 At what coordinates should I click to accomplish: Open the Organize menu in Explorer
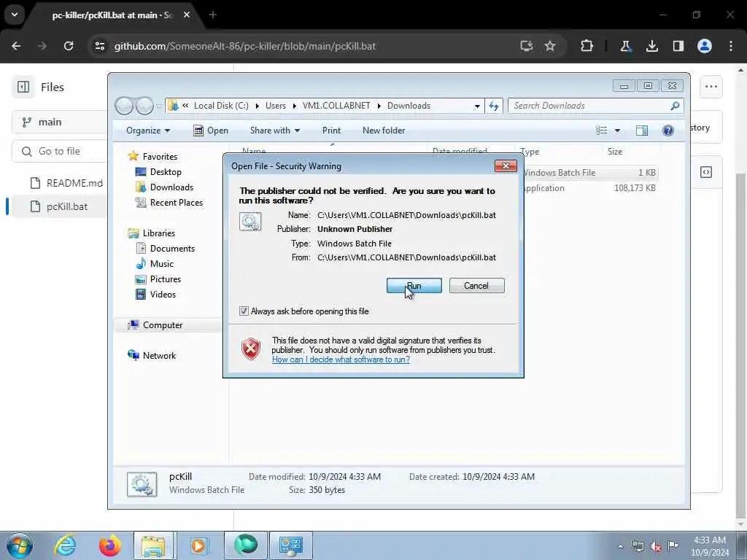pos(147,131)
